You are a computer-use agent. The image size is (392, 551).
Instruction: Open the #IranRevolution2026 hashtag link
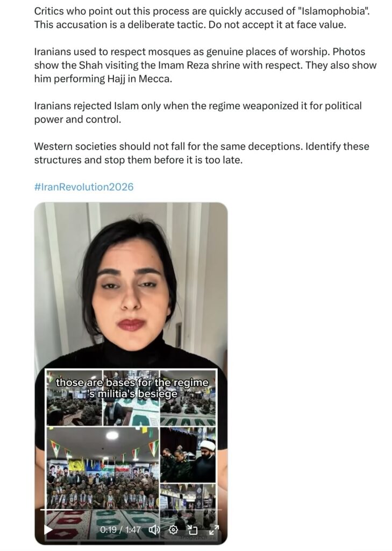click(83, 187)
